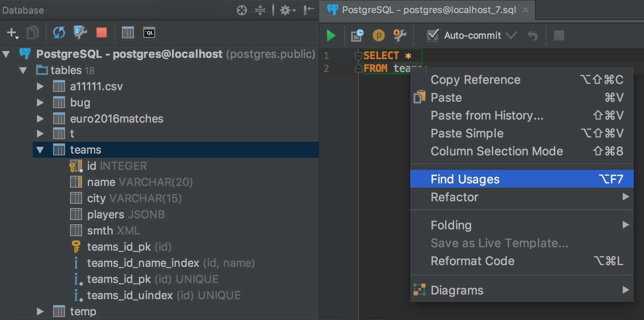Click the gold key icon of teams_id_pk
Viewport: 644px width, 320px height.
pyautogui.click(x=76, y=247)
